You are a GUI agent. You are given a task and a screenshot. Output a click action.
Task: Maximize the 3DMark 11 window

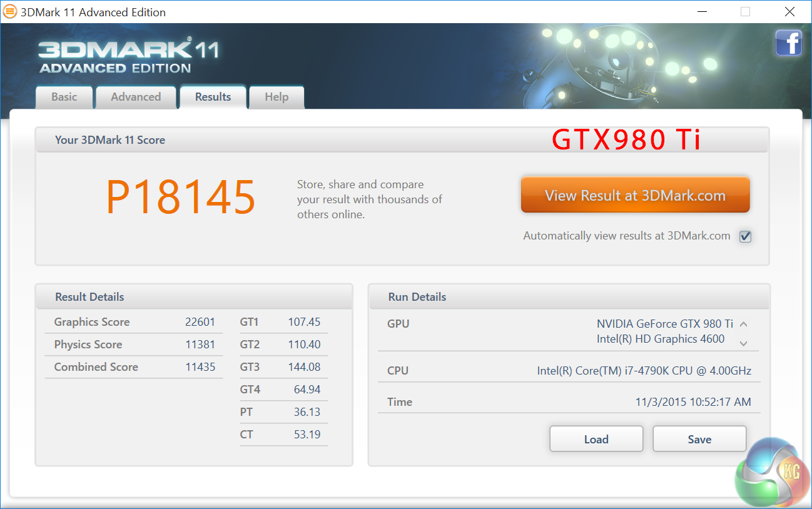pos(745,12)
